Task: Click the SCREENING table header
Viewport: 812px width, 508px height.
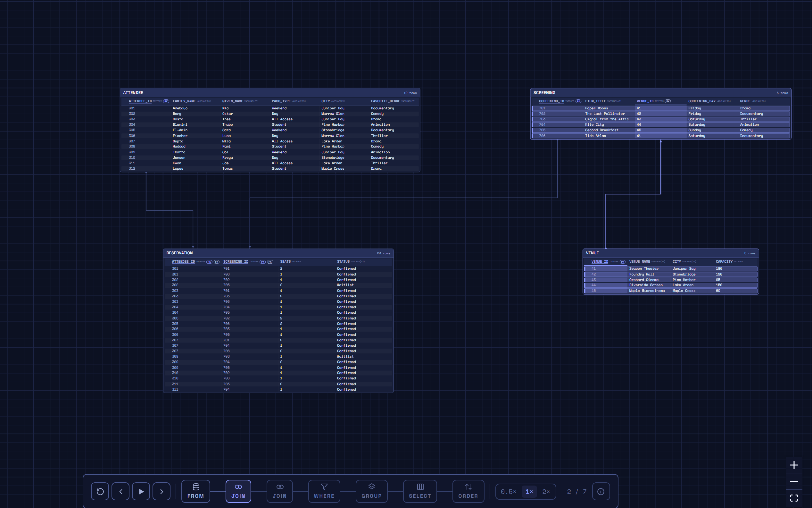Action: 661,93
